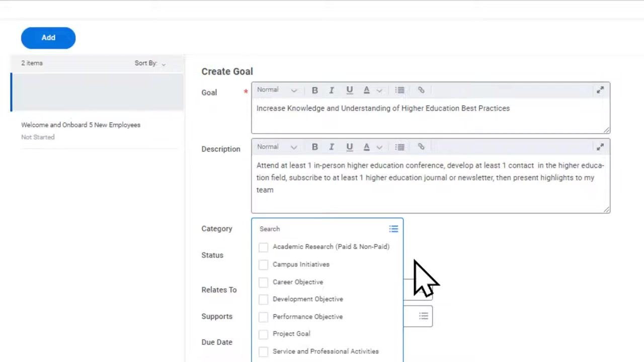This screenshot has height=362, width=644.
Task: Select the blank highlighted goal list item
Action: coord(97,92)
